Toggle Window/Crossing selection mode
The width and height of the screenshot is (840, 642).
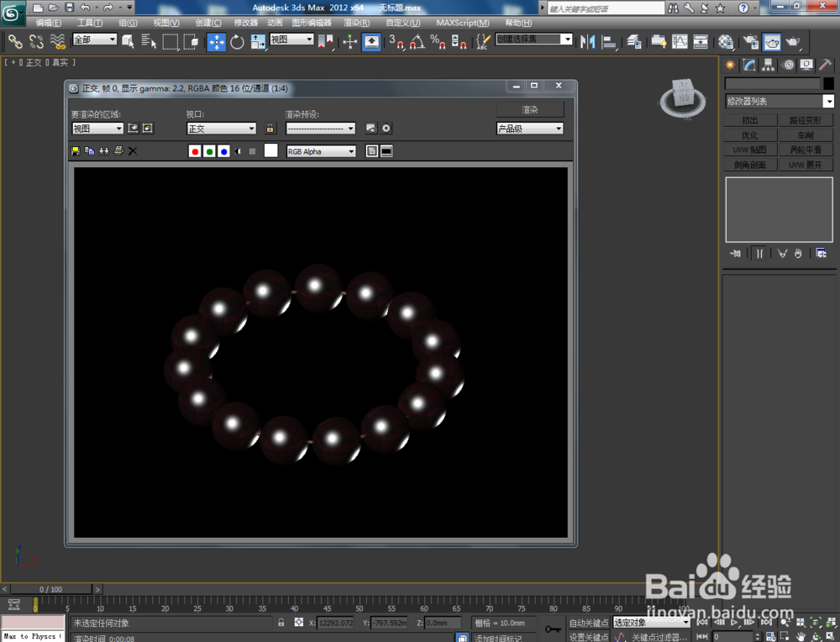[191, 41]
